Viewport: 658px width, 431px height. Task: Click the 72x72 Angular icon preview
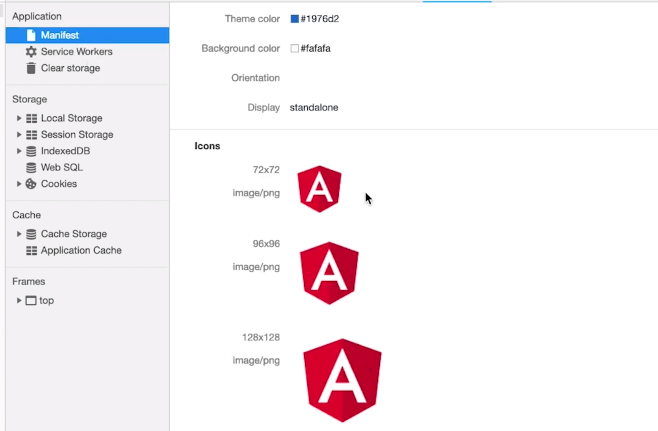(x=319, y=189)
